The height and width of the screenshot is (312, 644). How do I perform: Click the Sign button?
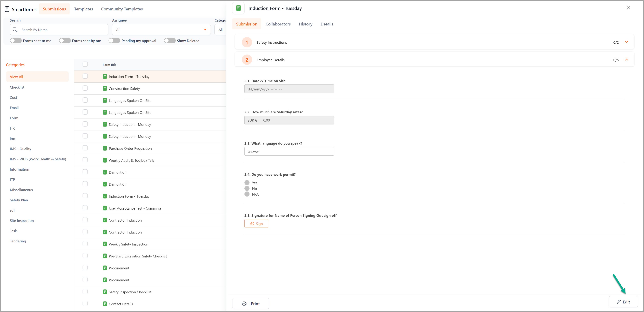click(x=256, y=223)
